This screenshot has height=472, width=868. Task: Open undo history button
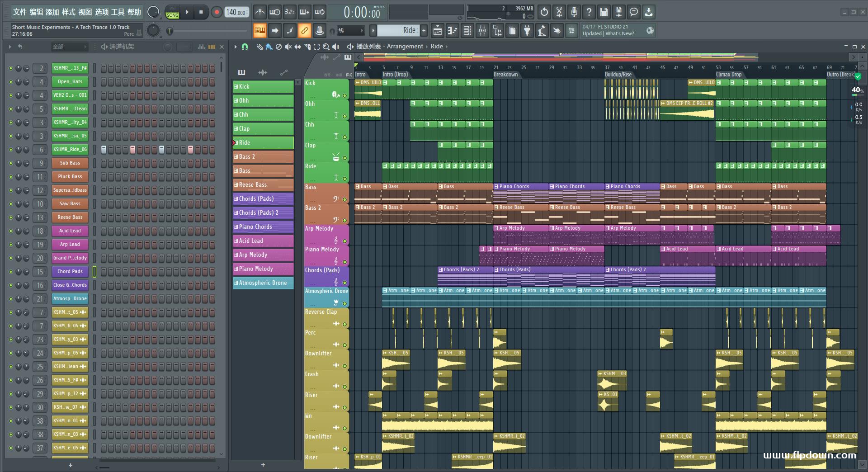click(544, 12)
